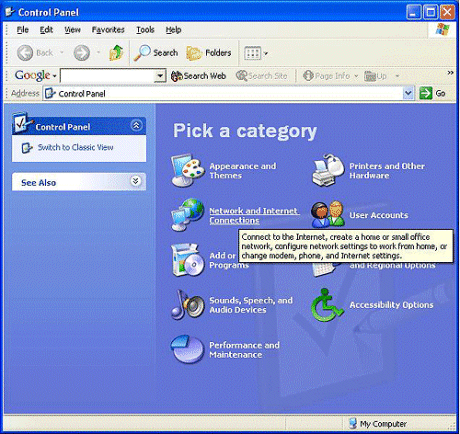Open the Tools menu
The image size is (460, 434).
pyautogui.click(x=145, y=30)
